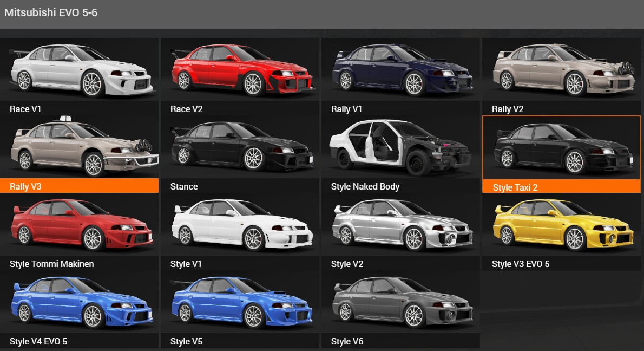This screenshot has width=644, height=351.
Task: Click the Rally V2 label
Action: (508, 109)
